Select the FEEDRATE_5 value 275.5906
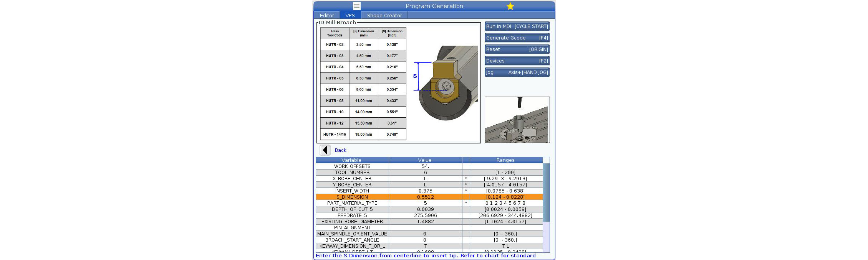Screen dimensions: 868x260 coord(425,216)
